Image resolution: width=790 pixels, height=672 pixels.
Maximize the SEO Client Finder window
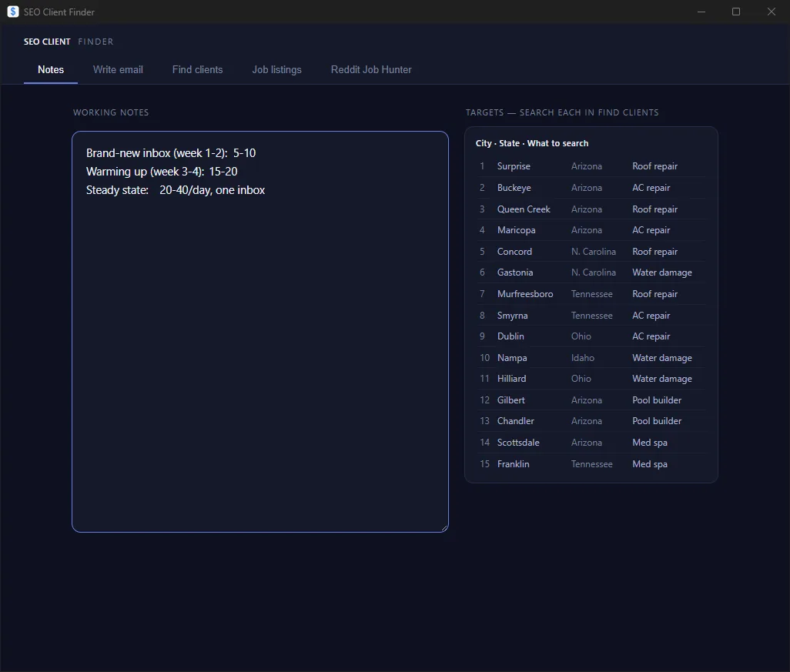[x=736, y=12]
